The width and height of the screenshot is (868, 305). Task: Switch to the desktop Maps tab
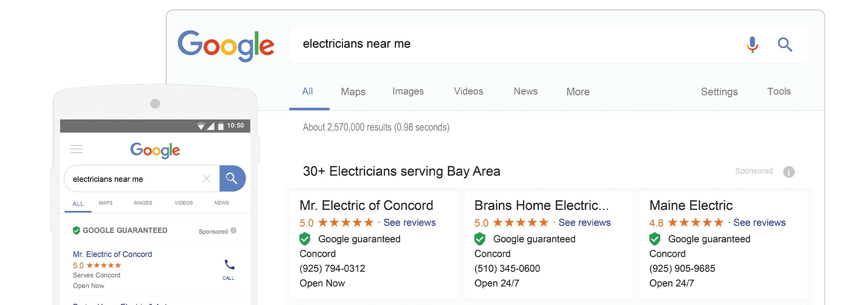tap(353, 92)
